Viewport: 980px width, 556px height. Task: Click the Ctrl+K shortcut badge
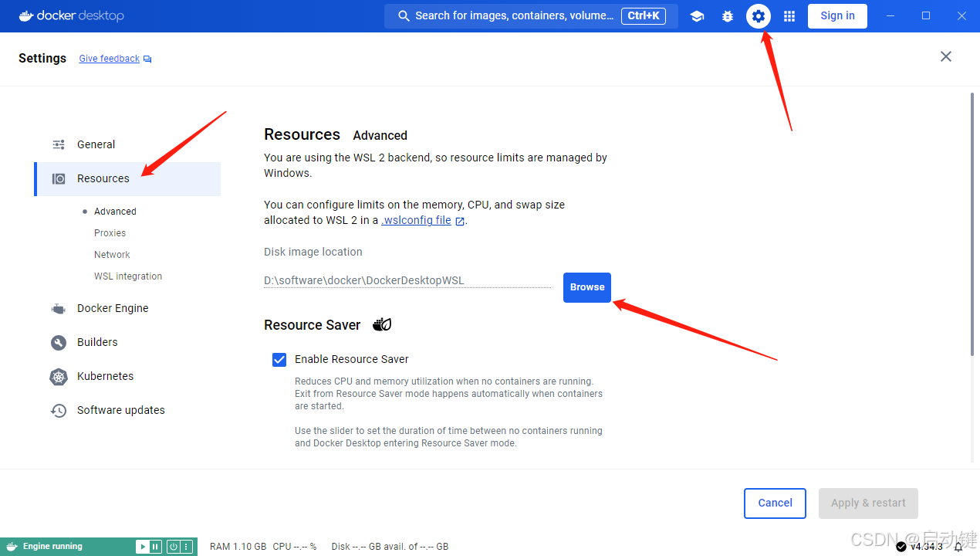[644, 15]
